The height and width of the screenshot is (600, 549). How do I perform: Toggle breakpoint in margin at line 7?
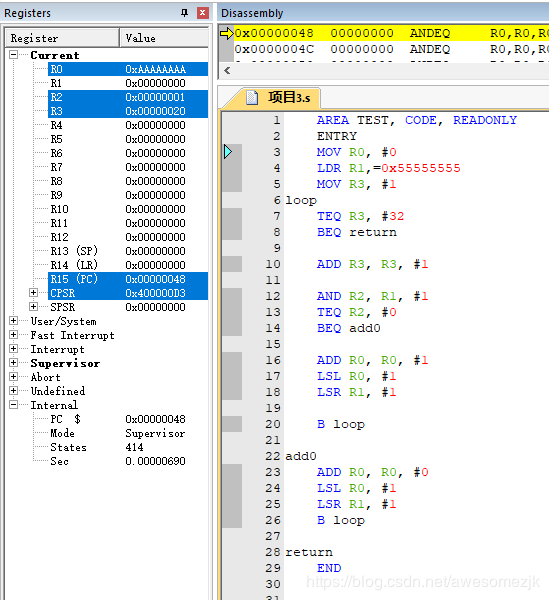pos(232,216)
